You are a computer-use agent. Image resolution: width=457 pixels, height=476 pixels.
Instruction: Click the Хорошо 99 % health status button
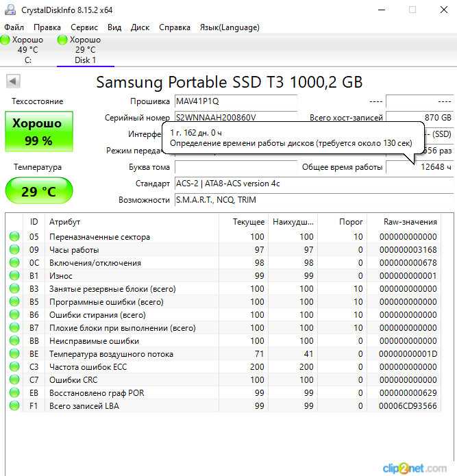[39, 131]
